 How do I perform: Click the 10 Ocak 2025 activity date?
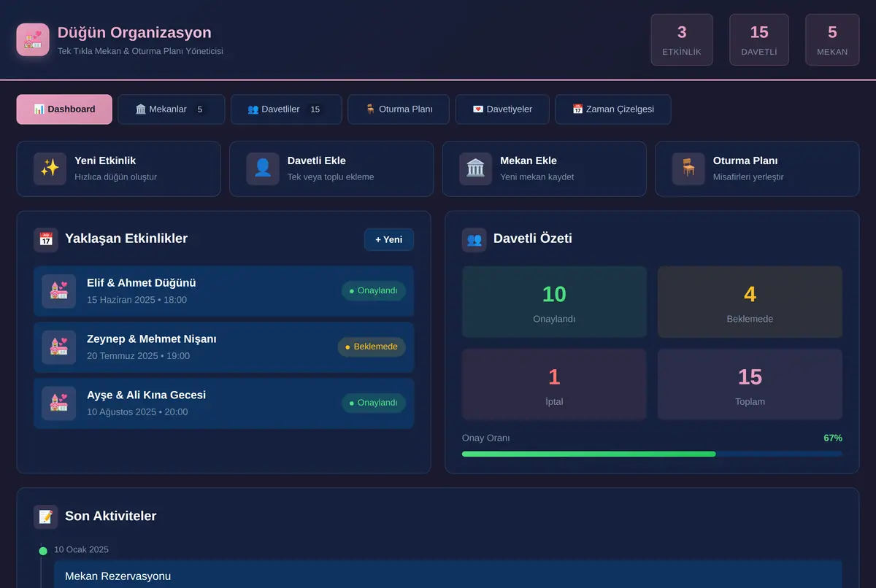[81, 549]
